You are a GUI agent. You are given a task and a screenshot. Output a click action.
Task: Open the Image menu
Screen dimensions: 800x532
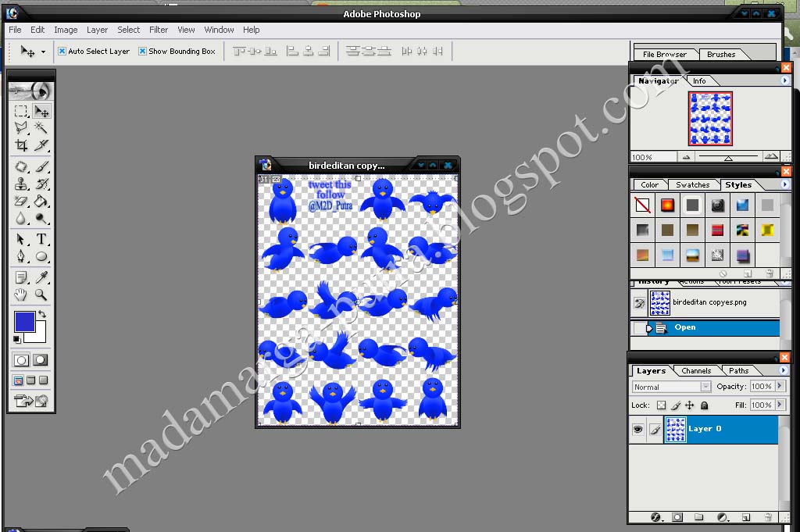66,30
